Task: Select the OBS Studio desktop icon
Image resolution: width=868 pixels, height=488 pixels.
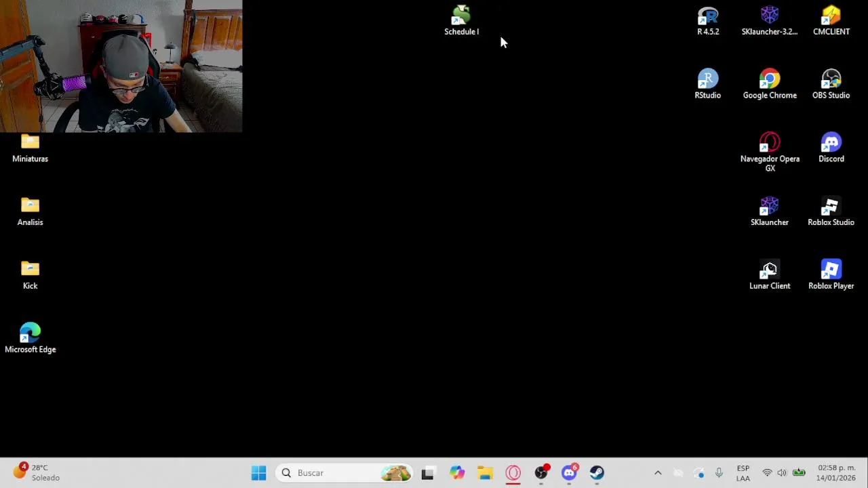Action: (831, 85)
